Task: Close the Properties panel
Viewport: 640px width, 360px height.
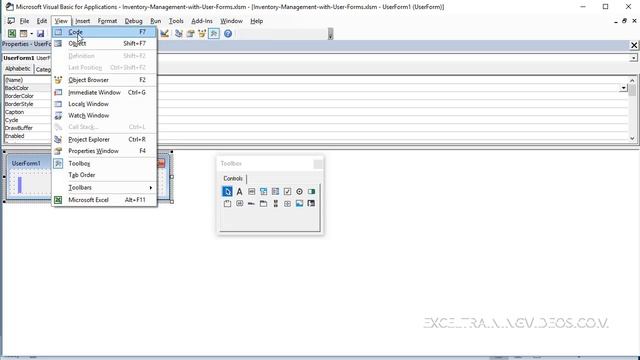Action: [x=634, y=45]
